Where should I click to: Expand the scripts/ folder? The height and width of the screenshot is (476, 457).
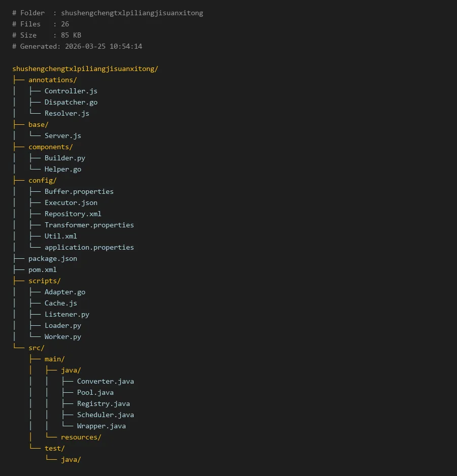(44, 281)
